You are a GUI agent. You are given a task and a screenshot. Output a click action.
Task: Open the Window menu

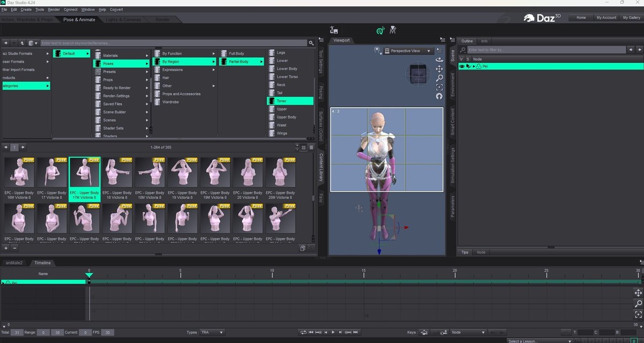(87, 9)
